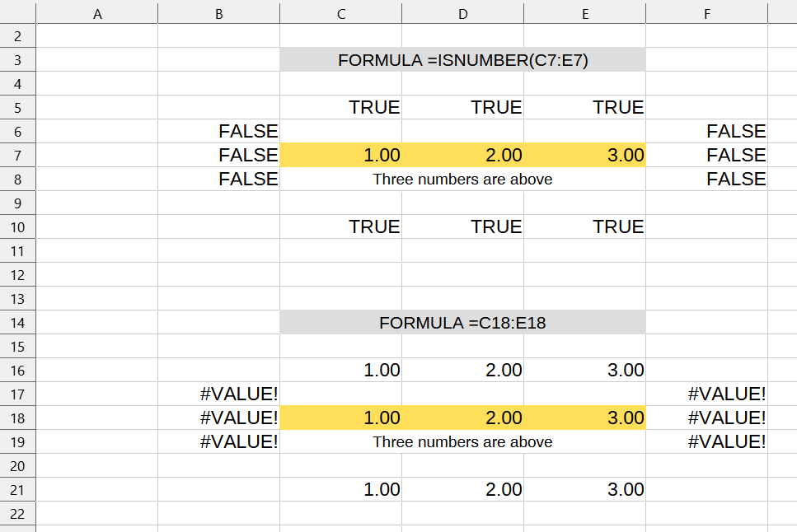Click the FALSE cell in column F row 8
The height and width of the screenshot is (532, 797).
coord(738,179)
